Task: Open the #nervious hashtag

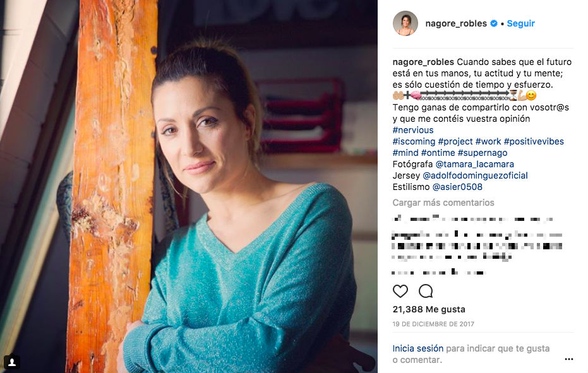Action: click(413, 130)
